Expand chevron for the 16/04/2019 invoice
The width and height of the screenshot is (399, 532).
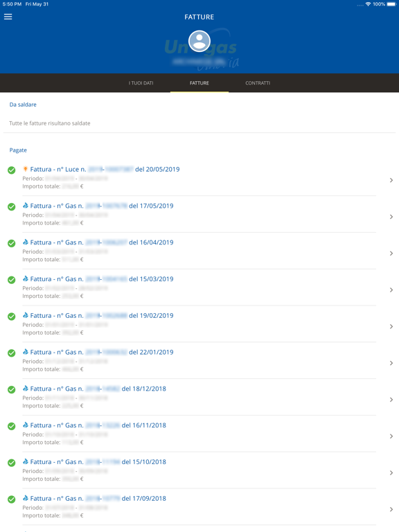pos(391,254)
